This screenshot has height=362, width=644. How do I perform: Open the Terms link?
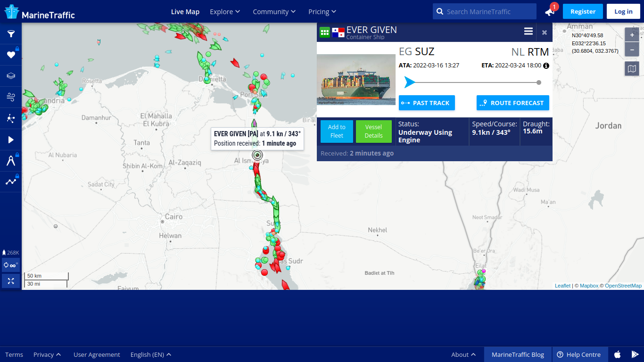click(14, 354)
